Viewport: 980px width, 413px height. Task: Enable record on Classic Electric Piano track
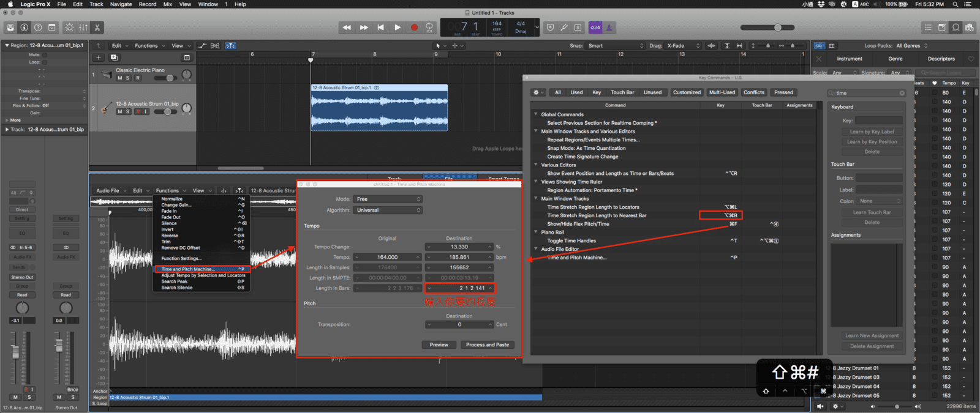tap(138, 78)
